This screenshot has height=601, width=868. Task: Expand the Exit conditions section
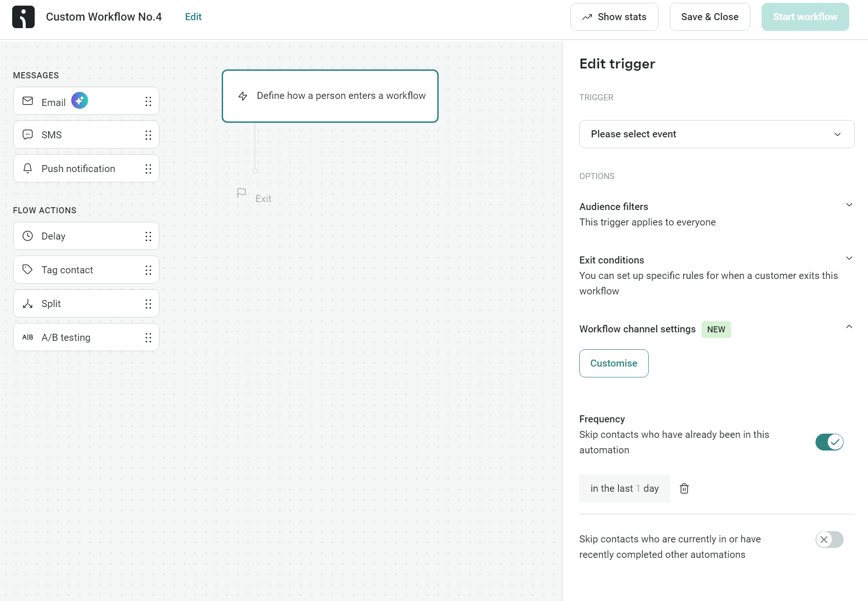(849, 258)
